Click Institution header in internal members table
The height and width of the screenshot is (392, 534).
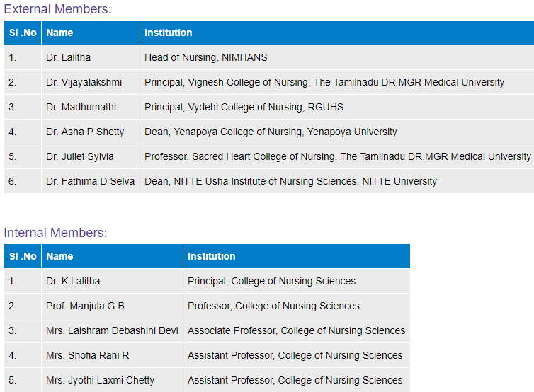(211, 256)
